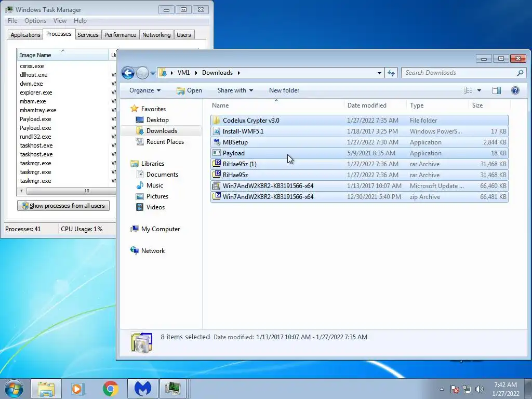Viewport: 532px width, 399px height.
Task: Click Libraries in navigation pane
Action: point(153,164)
